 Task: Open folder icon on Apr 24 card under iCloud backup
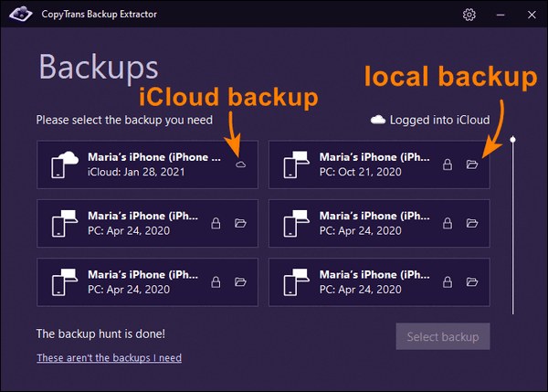click(240, 223)
